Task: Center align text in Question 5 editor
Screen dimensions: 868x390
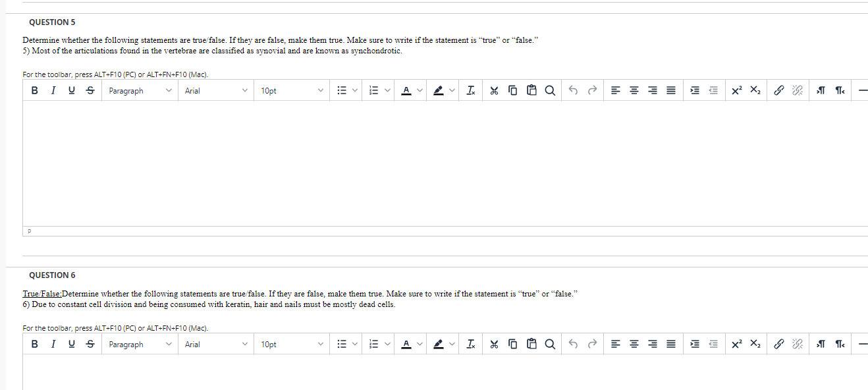Action: [633, 91]
